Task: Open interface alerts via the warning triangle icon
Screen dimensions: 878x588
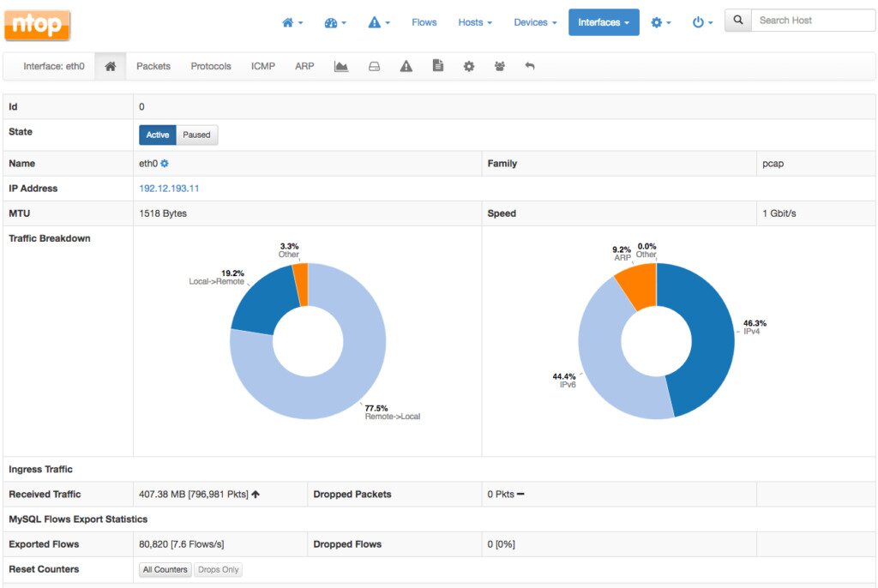Action: click(406, 66)
